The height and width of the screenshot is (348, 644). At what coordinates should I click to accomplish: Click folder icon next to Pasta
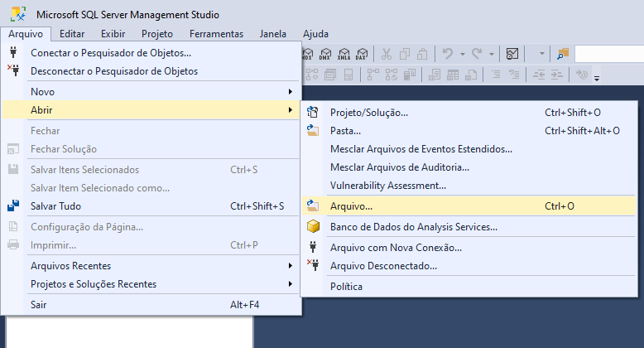tap(313, 130)
